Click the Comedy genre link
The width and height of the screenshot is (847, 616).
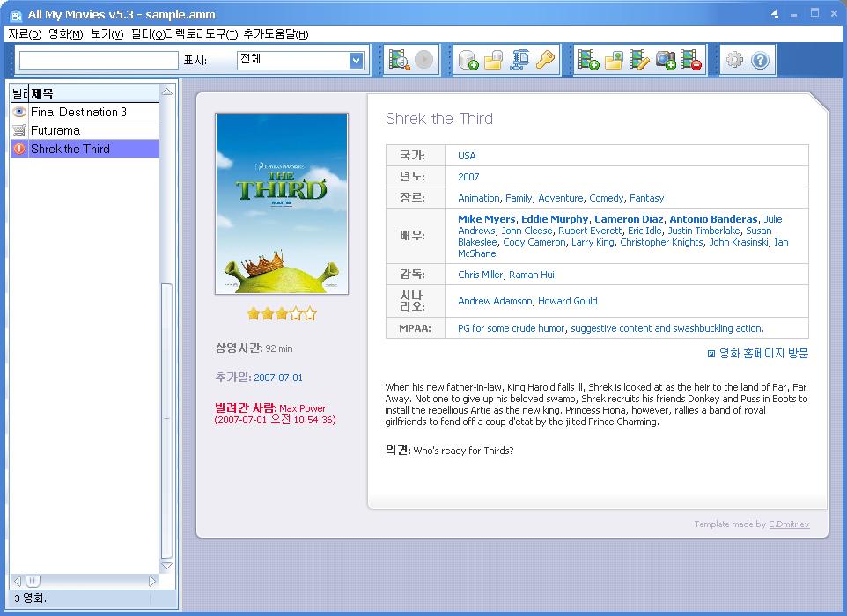pyautogui.click(x=606, y=198)
